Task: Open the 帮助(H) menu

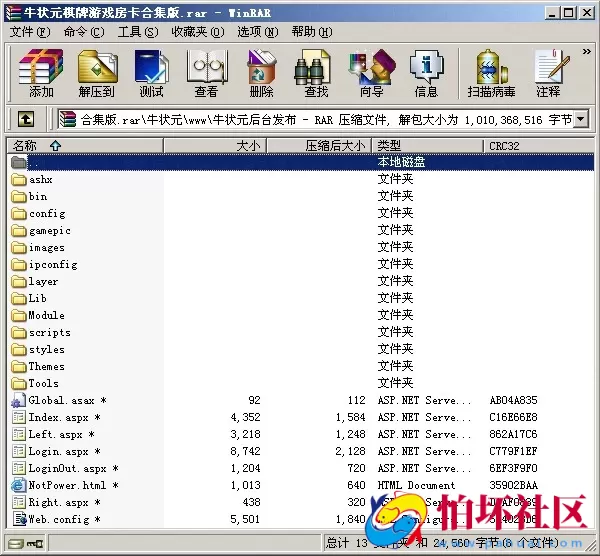Action: click(x=312, y=32)
